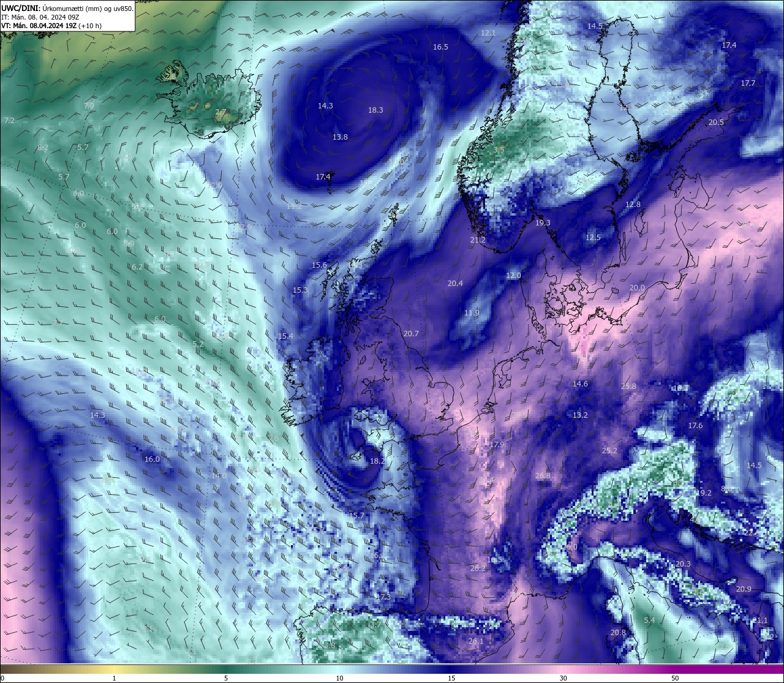Click the 16.0 value on the map
The width and height of the screenshot is (784, 683).
click(x=152, y=459)
